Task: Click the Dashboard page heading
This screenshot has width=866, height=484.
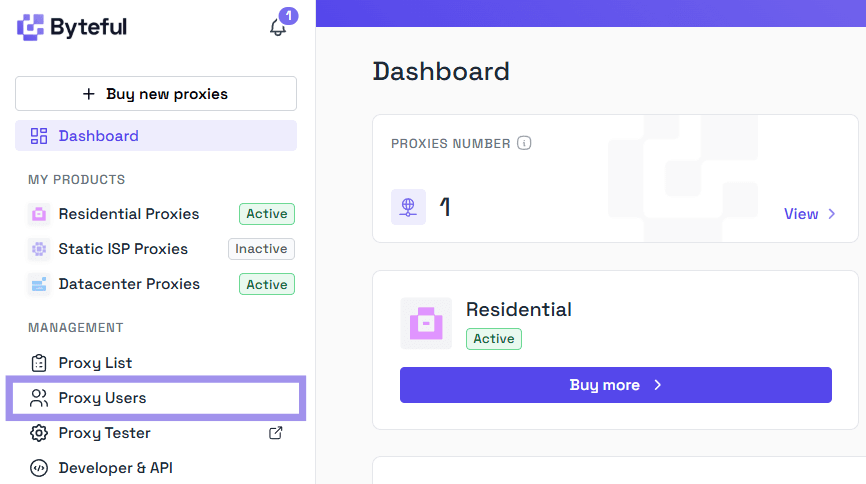Action: pos(441,72)
